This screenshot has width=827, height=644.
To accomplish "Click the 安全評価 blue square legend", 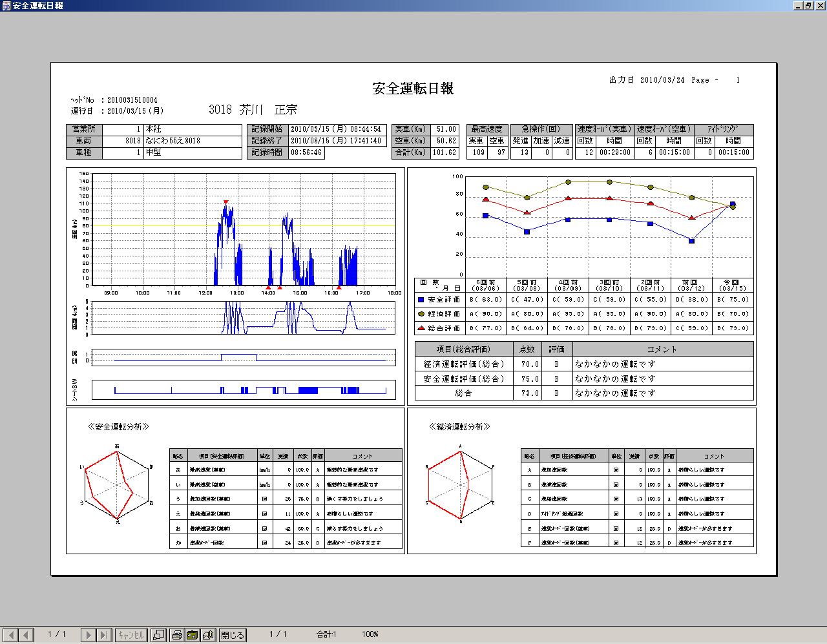I will click(x=421, y=300).
